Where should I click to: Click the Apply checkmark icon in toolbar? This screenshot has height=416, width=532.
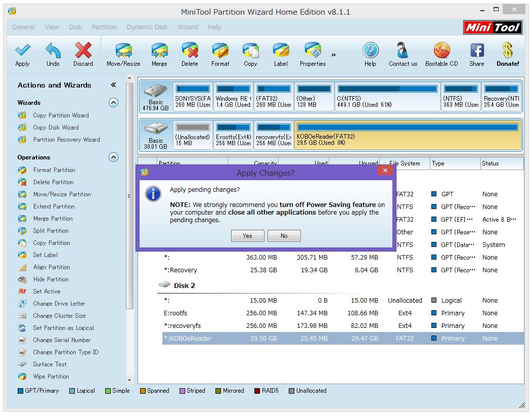pos(22,50)
